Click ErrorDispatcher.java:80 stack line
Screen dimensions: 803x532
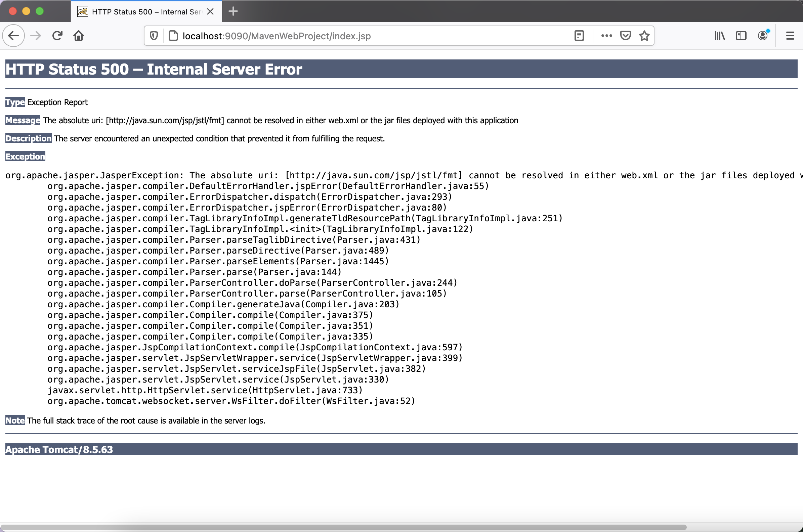coord(247,208)
